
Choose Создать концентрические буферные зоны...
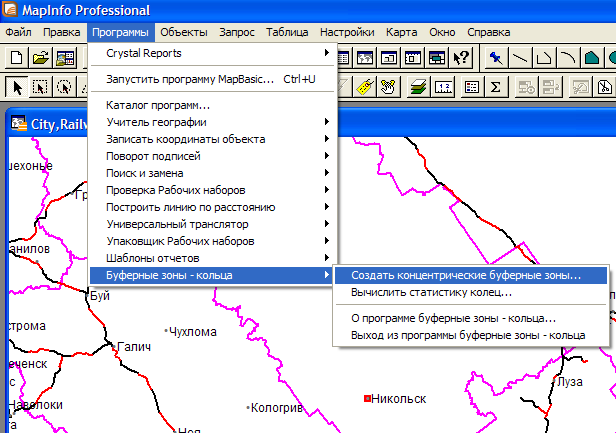pos(471,275)
